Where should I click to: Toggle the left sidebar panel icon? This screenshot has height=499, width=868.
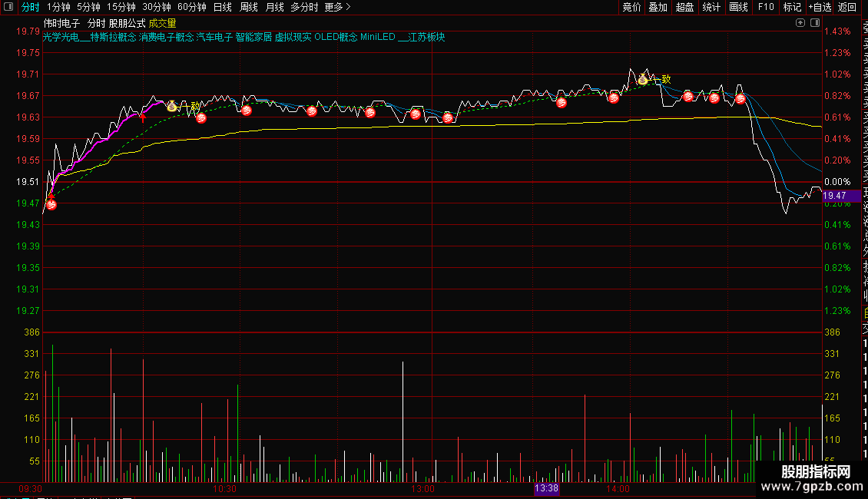pyautogui.click(x=8, y=7)
